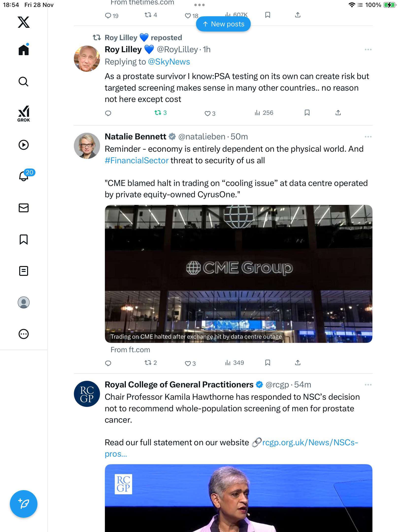Open the CME Group article image
The height and width of the screenshot is (532, 399).
pyautogui.click(x=238, y=273)
